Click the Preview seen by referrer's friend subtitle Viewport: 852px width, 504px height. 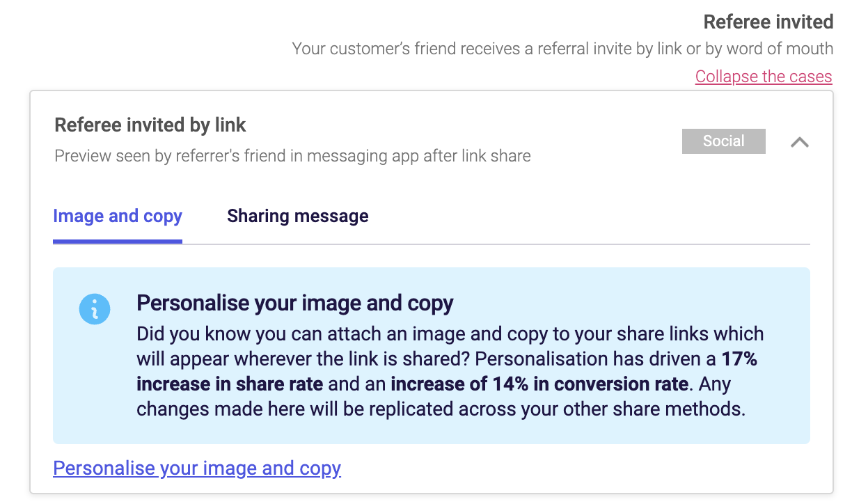292,155
